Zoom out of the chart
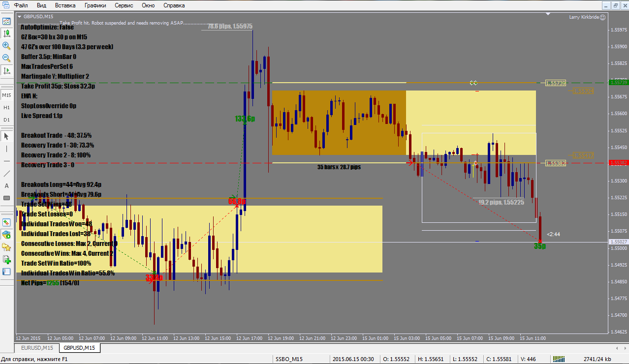This screenshot has height=364, width=629. tap(6, 58)
